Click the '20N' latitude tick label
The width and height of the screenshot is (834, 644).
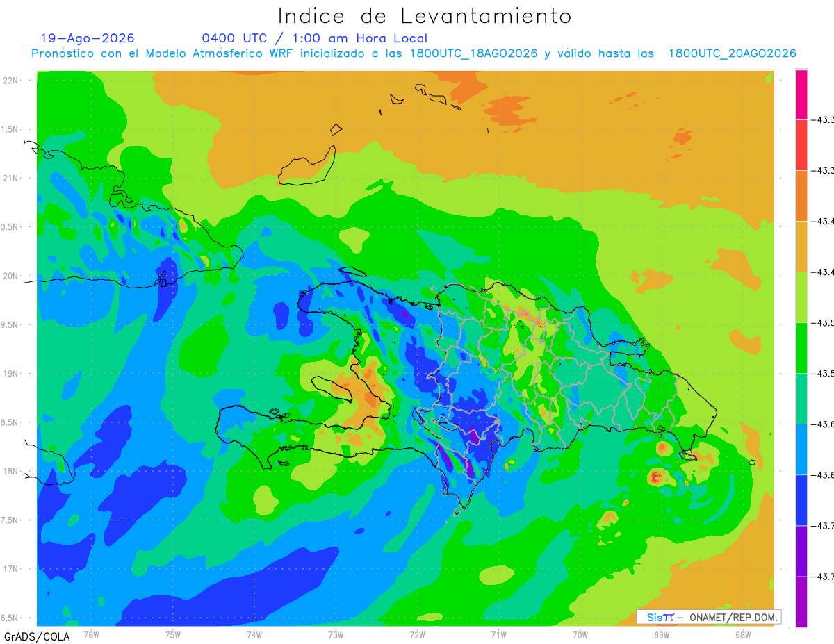coord(11,276)
